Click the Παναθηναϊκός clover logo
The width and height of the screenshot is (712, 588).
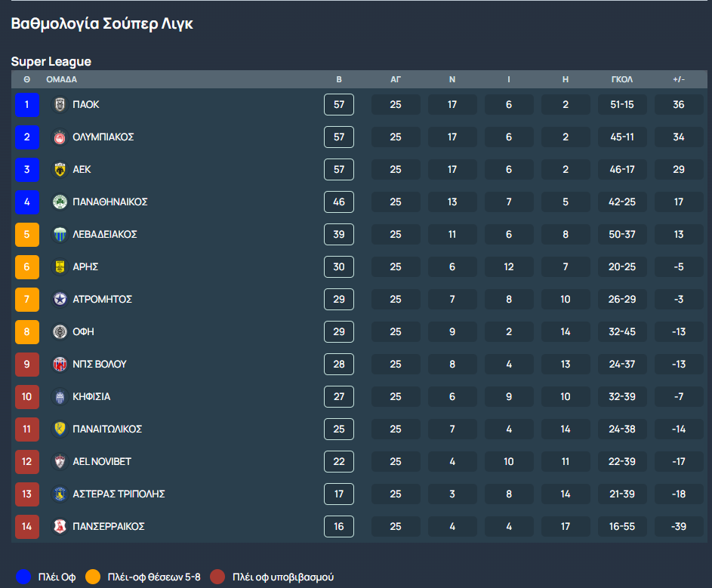point(60,202)
